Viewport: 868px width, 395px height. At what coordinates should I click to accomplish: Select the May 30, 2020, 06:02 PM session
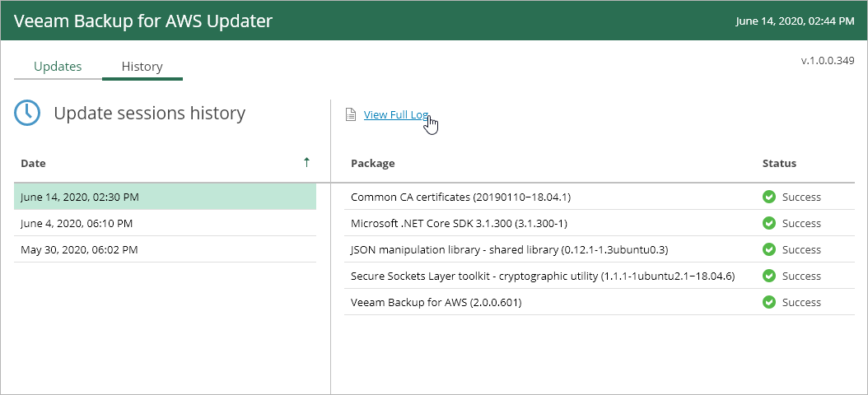click(x=165, y=249)
